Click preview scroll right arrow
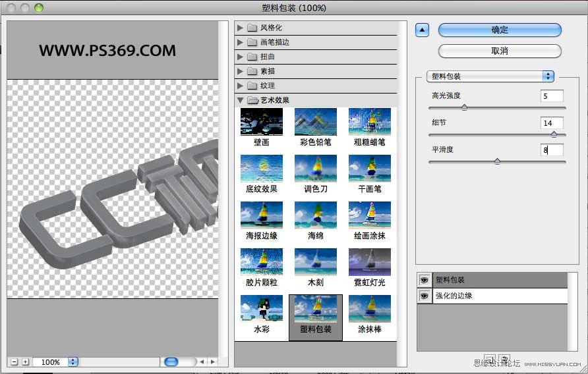Image resolution: width=588 pixels, height=374 pixels. (x=213, y=361)
